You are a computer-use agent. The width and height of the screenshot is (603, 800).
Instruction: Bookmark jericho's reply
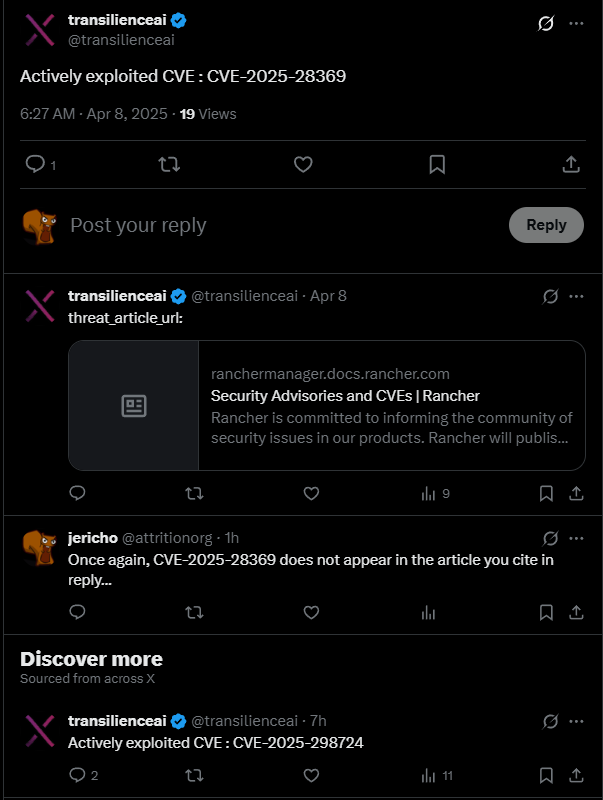[546, 612]
